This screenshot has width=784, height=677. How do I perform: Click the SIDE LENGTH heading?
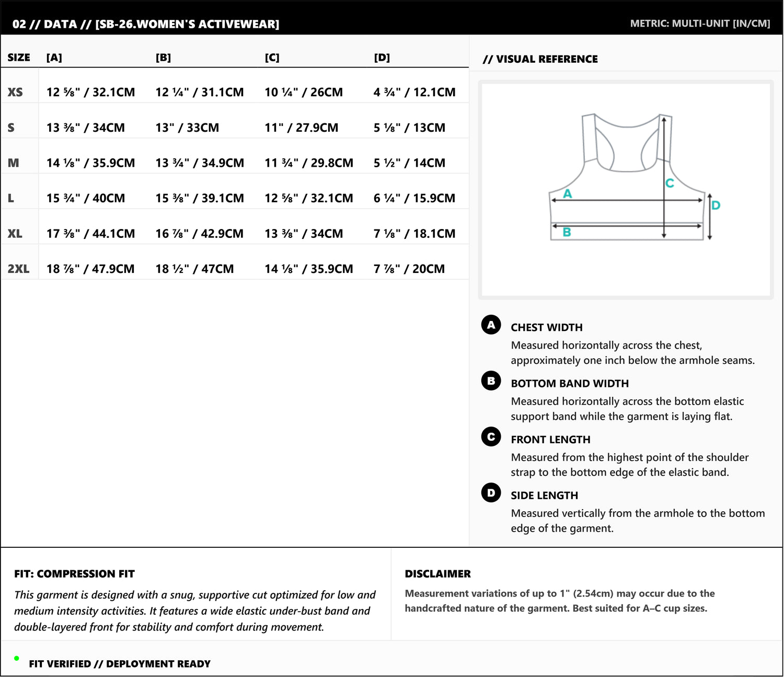pos(545,496)
